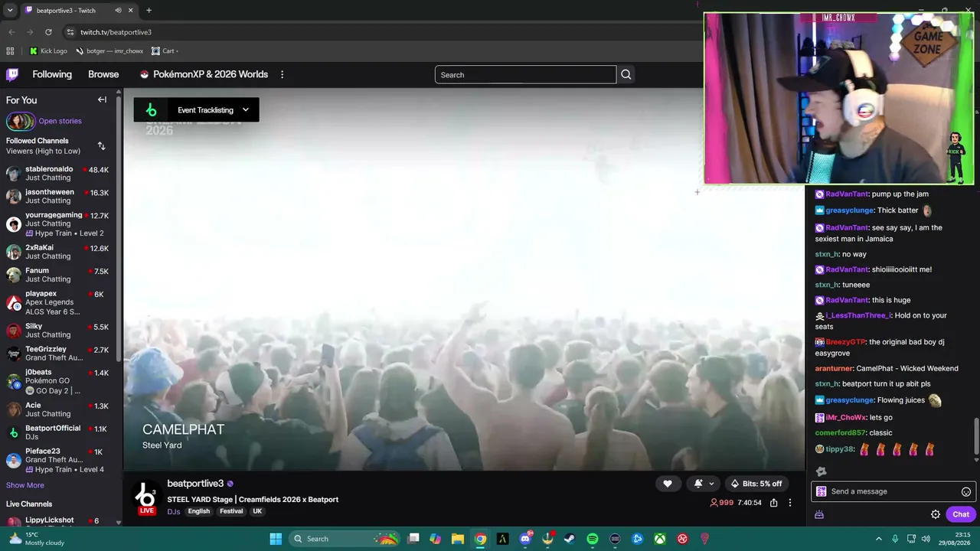Go to the Following page

click(52, 74)
